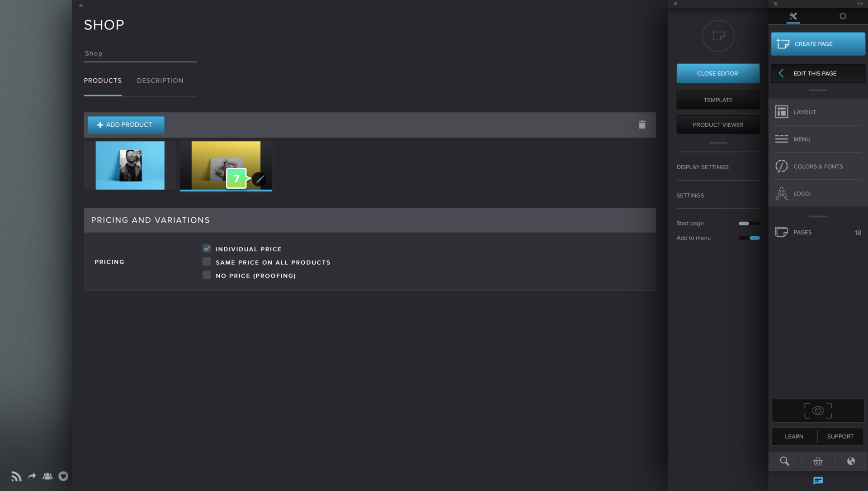Screen dimensions: 868x491
Task: Delete product using trash icon
Action: coord(642,124)
